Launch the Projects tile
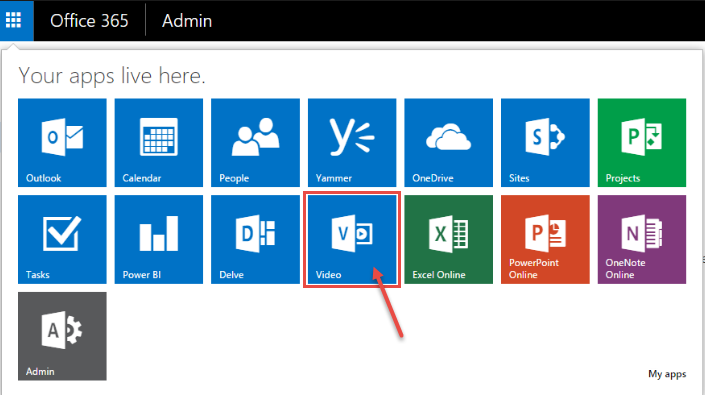 pos(642,142)
